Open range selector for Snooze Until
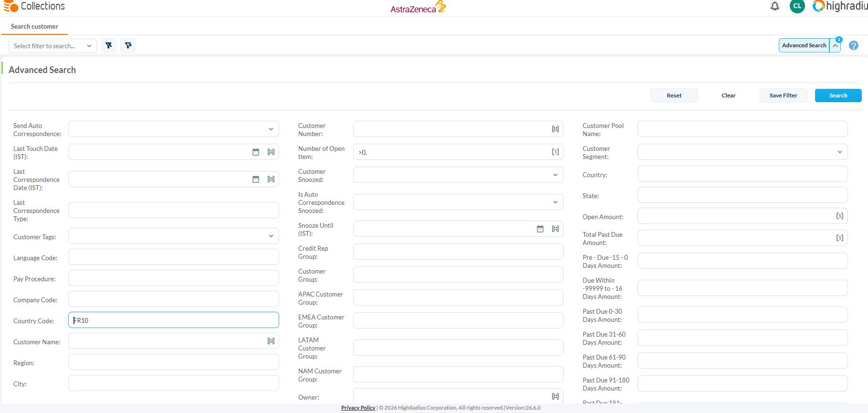 point(555,229)
